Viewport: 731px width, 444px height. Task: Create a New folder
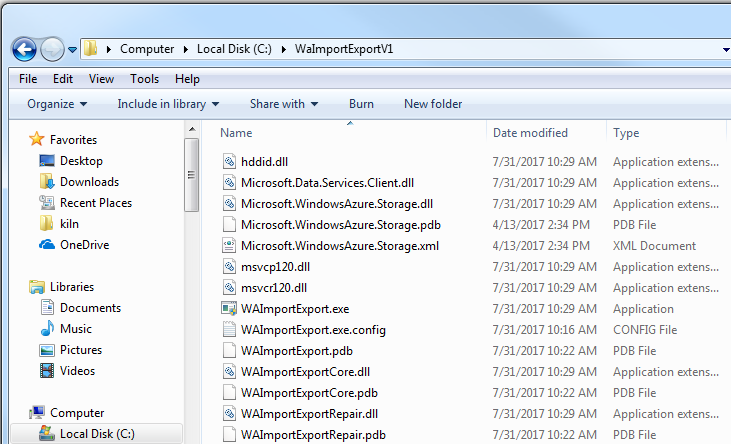tap(433, 104)
